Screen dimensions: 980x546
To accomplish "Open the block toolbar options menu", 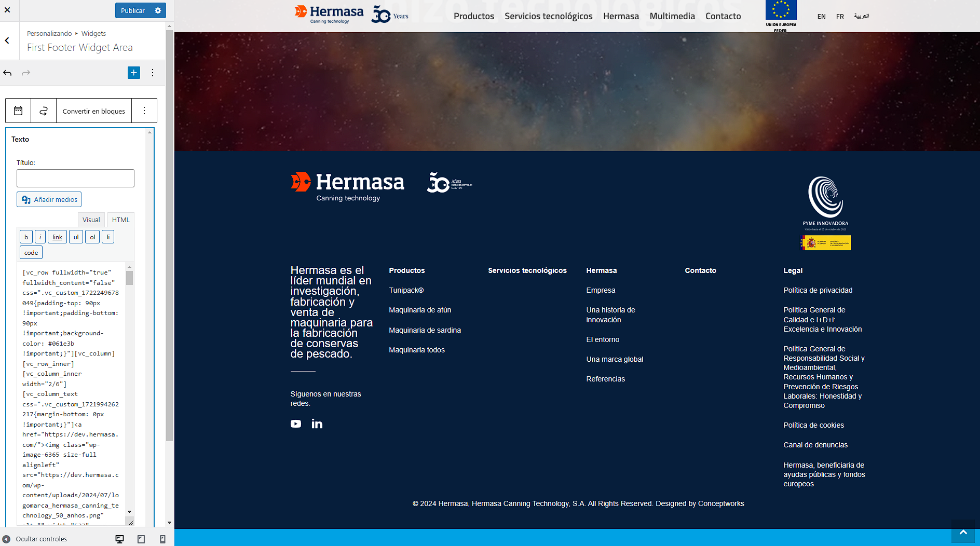I will (x=144, y=111).
